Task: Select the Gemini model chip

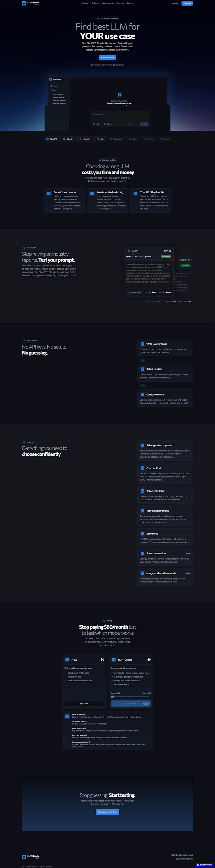Action: (x=84, y=139)
